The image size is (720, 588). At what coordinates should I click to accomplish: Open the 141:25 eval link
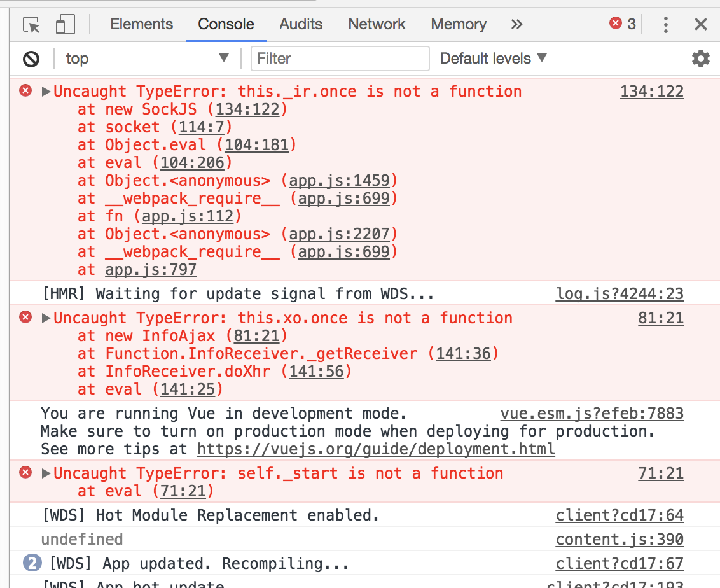coord(188,389)
